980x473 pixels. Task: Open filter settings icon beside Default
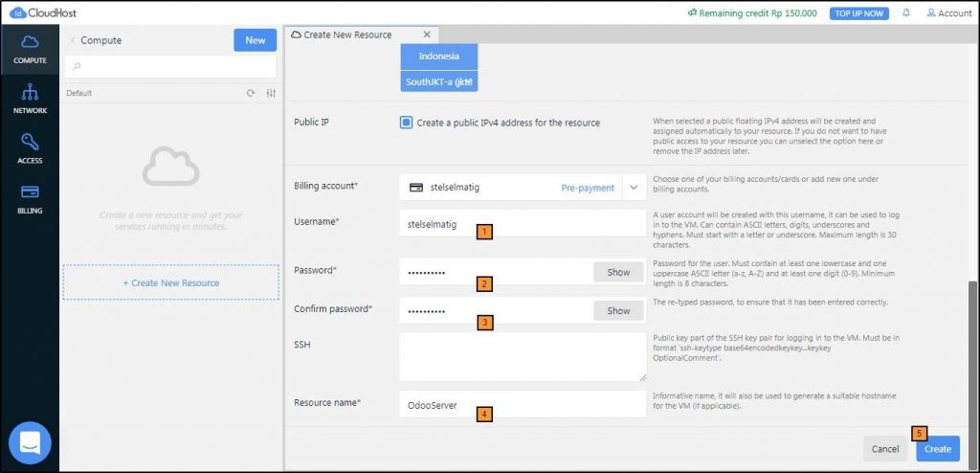271,94
